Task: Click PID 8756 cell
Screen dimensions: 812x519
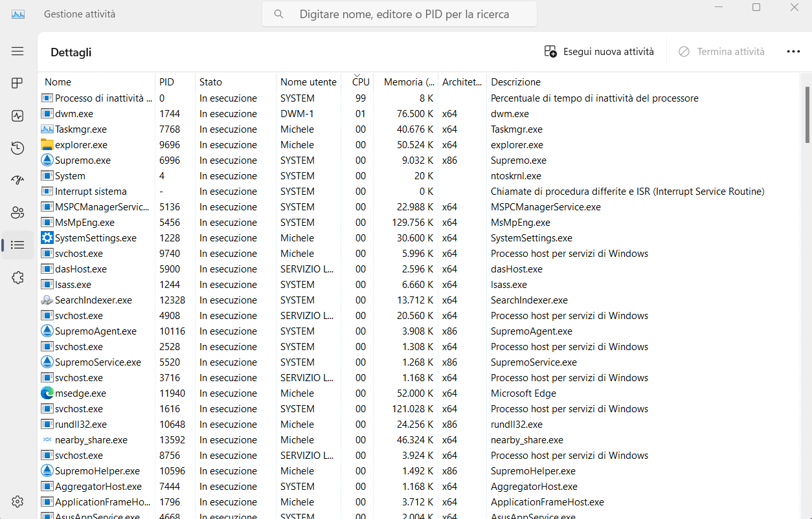Action: click(170, 455)
